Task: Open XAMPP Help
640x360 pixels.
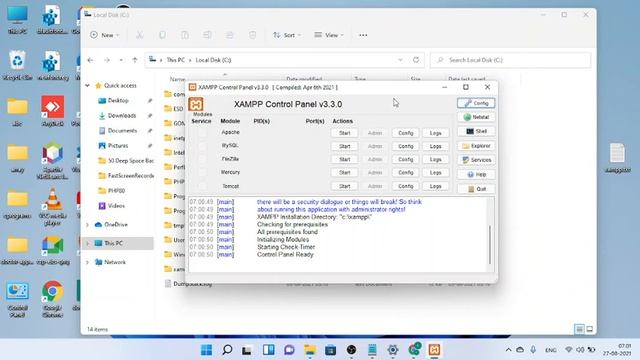Action: (476, 174)
